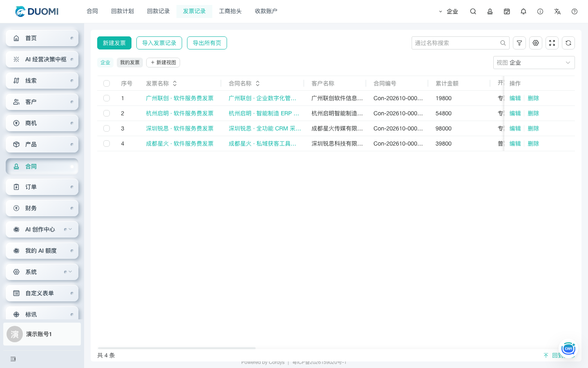The width and height of the screenshot is (588, 368).
Task: Toggle fullscreen view icon
Action: click(x=552, y=43)
